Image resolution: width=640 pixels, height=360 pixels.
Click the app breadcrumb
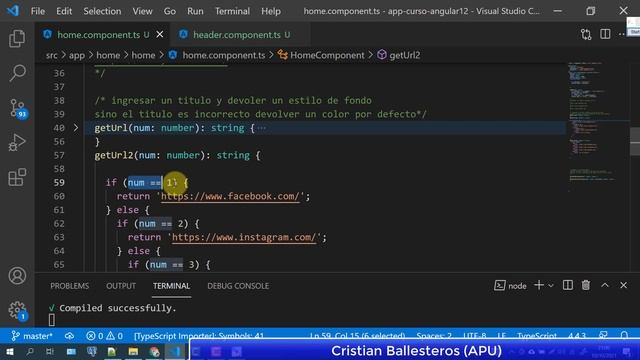tap(77, 55)
